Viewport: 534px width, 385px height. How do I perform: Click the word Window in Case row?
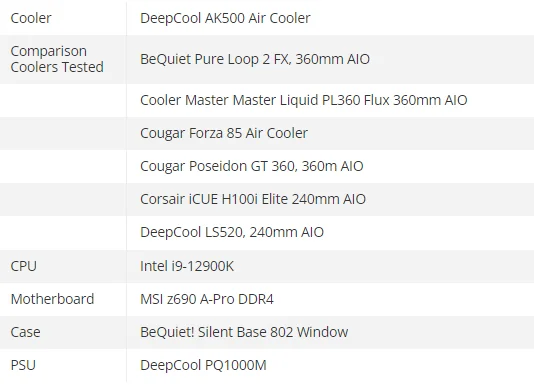click(x=323, y=332)
